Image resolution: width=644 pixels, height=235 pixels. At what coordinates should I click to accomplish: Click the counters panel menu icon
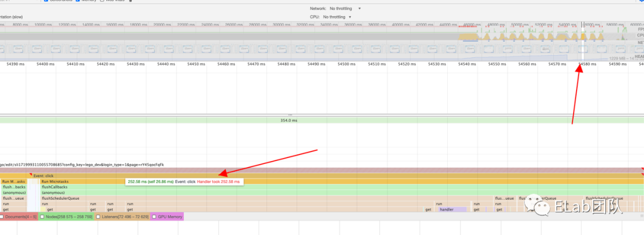pyautogui.click(x=642, y=216)
